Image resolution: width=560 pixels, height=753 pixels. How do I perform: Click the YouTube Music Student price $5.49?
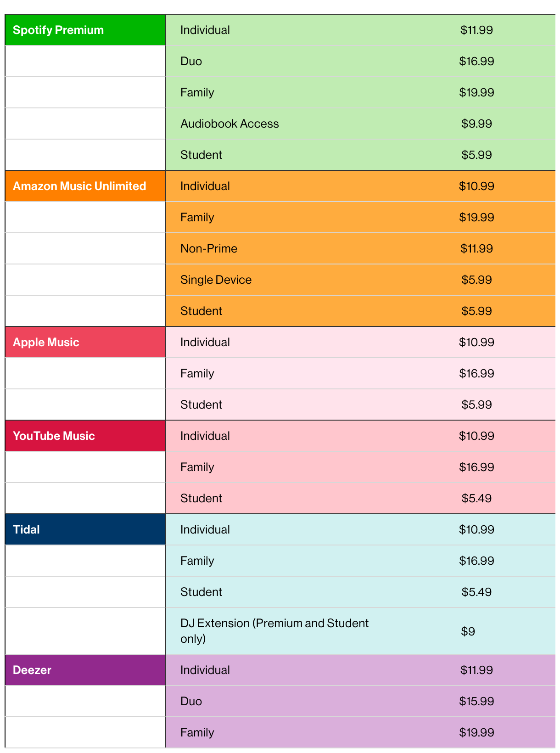point(476,499)
